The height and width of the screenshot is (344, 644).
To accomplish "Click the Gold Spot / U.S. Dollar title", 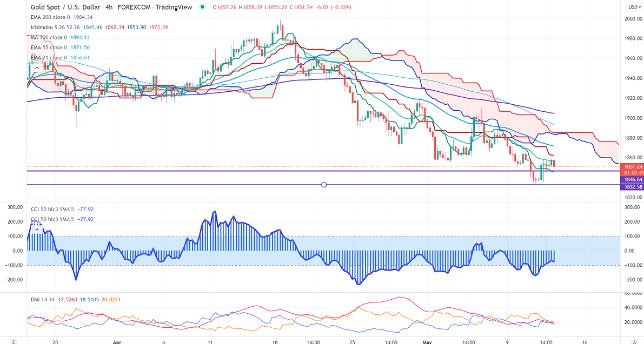I will (65, 7).
